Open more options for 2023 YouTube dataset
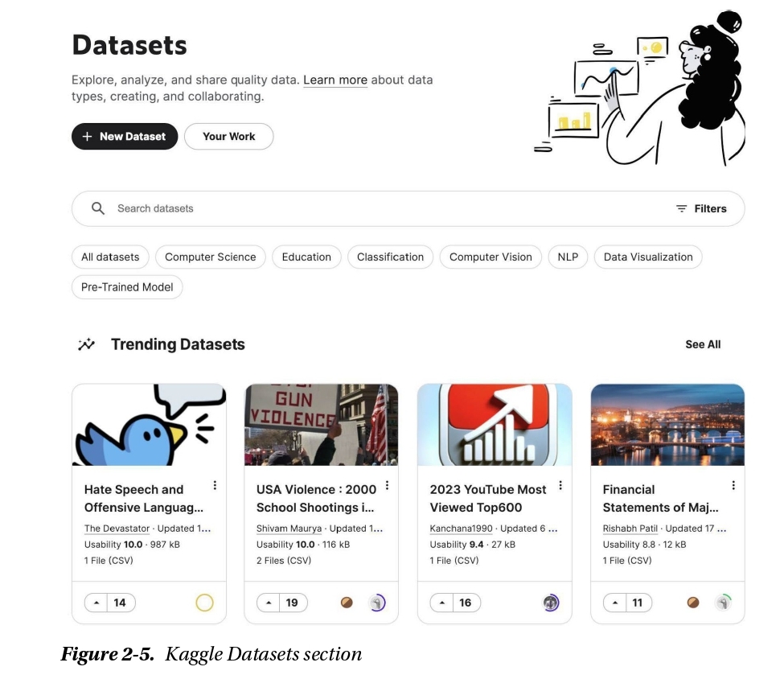The height and width of the screenshot is (679, 784). [x=560, y=485]
